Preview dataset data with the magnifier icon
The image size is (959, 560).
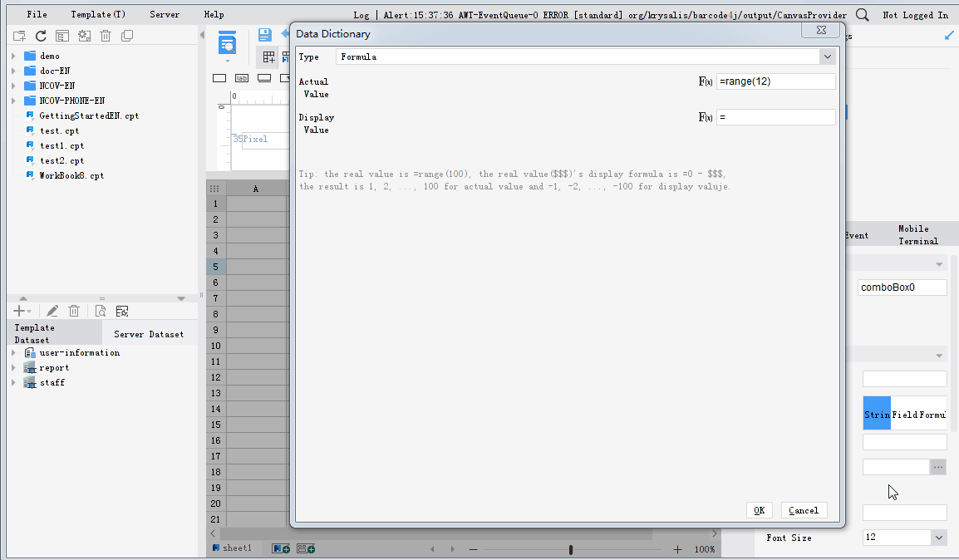click(x=100, y=310)
